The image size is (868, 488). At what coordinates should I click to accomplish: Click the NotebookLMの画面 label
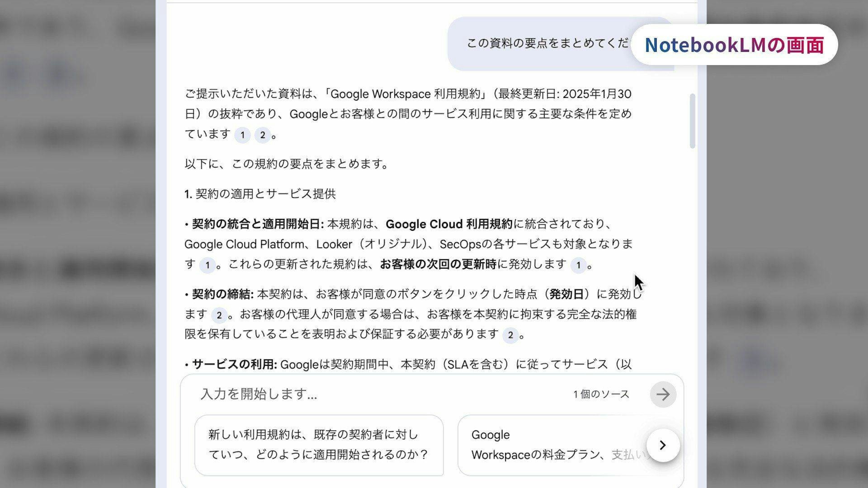(734, 45)
